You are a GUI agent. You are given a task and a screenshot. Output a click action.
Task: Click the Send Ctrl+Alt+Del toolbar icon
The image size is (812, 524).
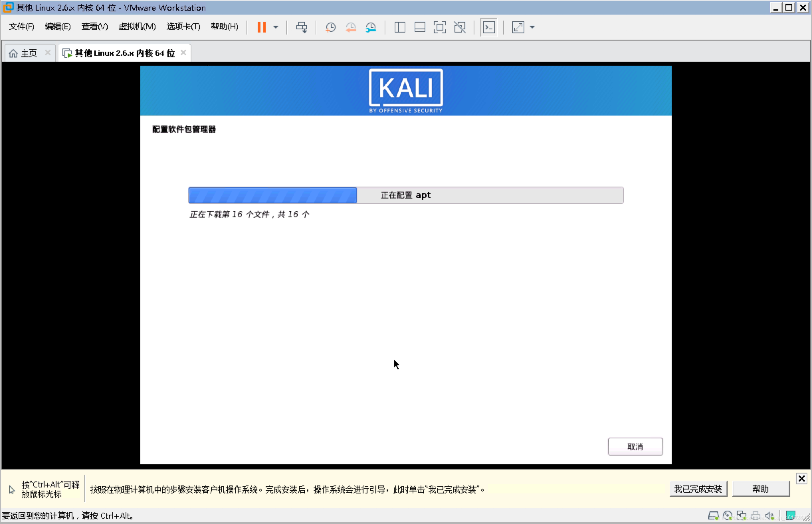tap(302, 27)
